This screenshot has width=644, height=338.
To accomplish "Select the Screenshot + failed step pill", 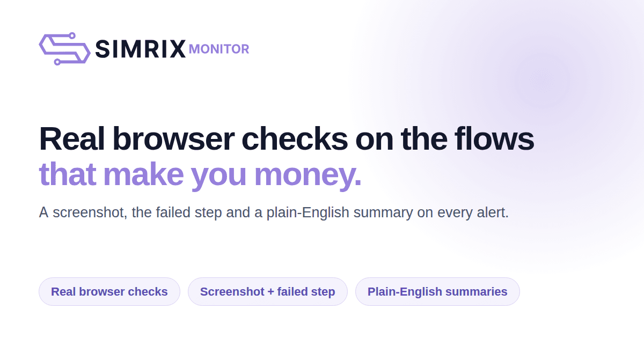I will click(x=268, y=292).
